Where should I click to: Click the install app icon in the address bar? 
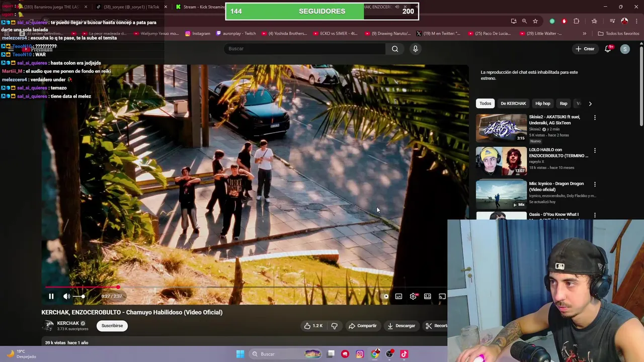[513, 21]
